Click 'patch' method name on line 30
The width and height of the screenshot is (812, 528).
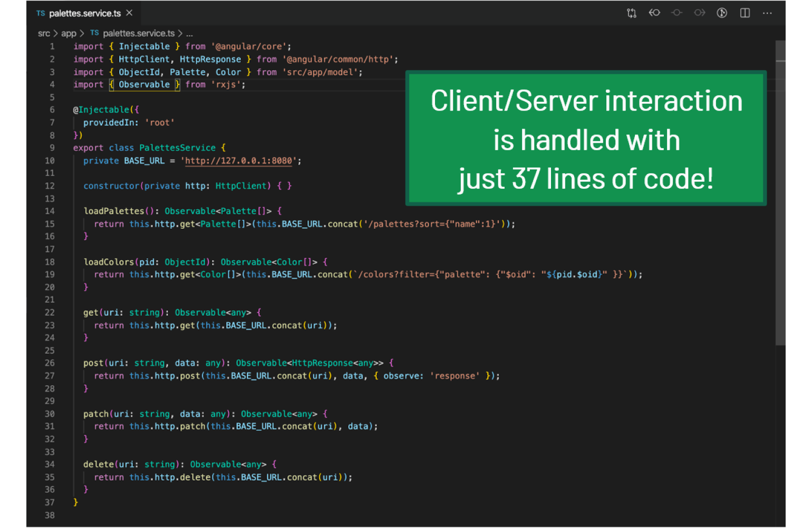[x=96, y=414]
